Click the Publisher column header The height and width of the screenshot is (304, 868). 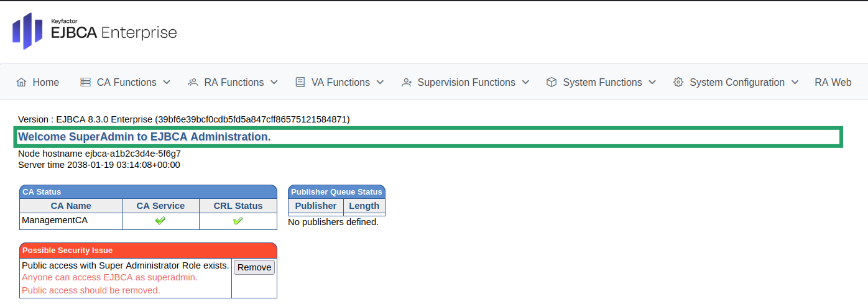point(316,206)
